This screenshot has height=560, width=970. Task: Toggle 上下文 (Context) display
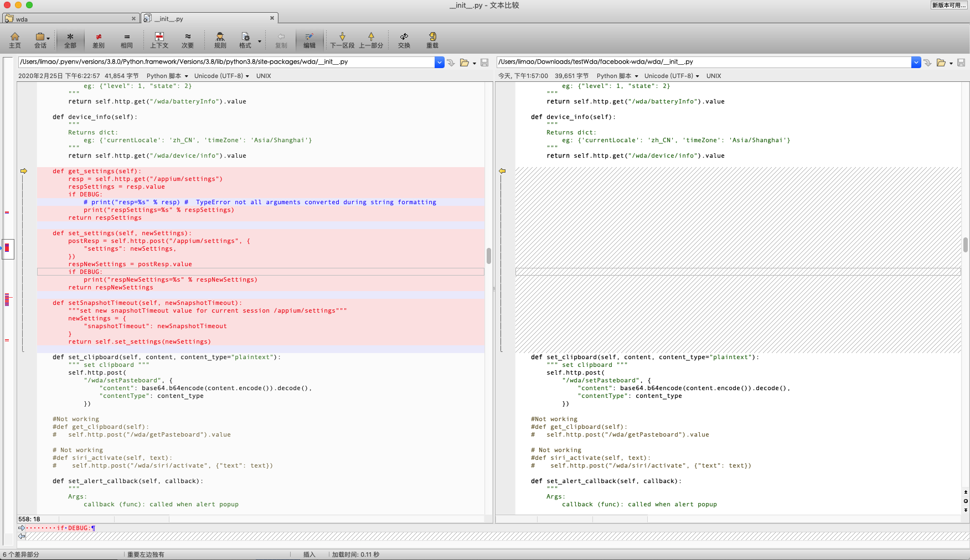[x=159, y=40]
